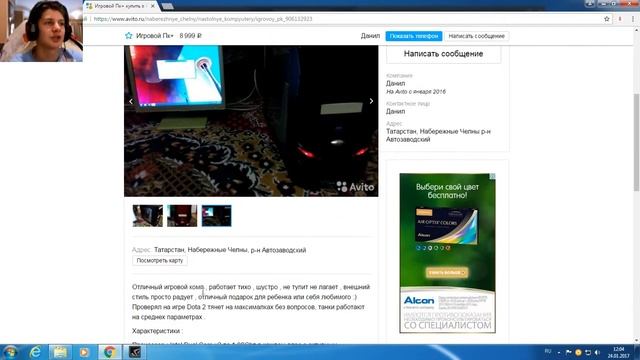Open a new Chrome tab
640x360 pixels.
(x=167, y=6)
